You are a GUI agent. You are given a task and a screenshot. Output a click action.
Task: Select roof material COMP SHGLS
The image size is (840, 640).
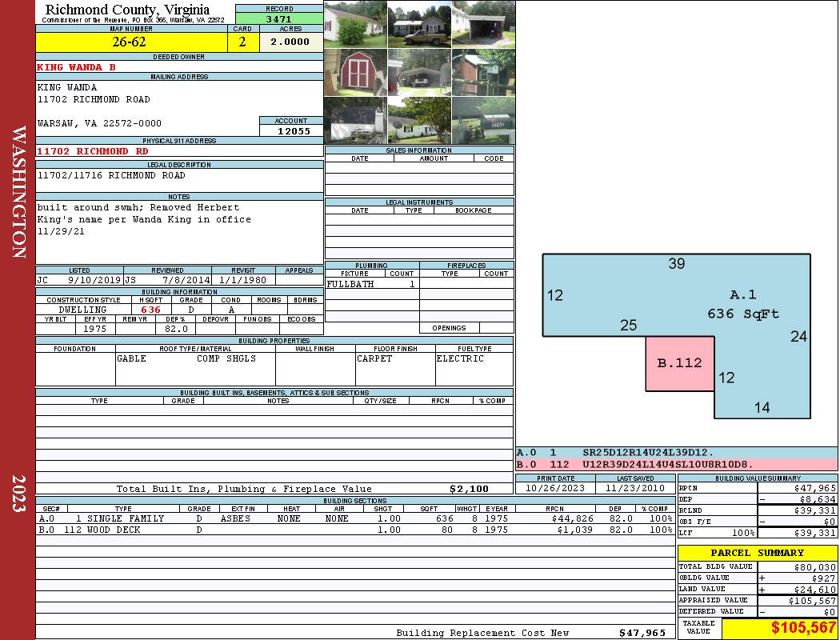[x=226, y=358]
